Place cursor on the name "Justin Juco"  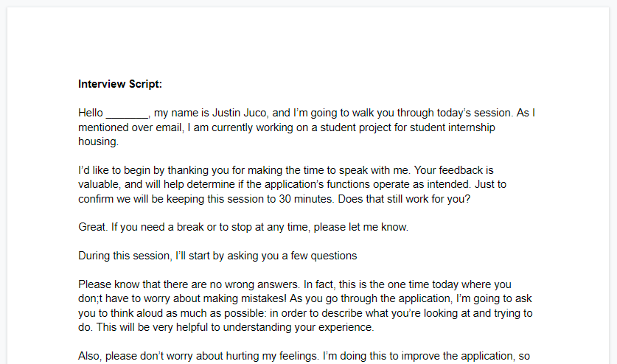tap(242, 114)
